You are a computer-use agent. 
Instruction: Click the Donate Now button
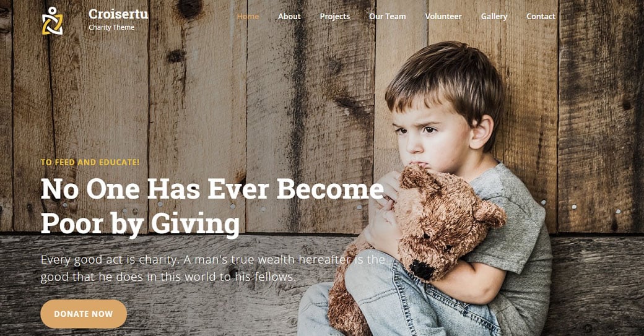[x=84, y=314]
